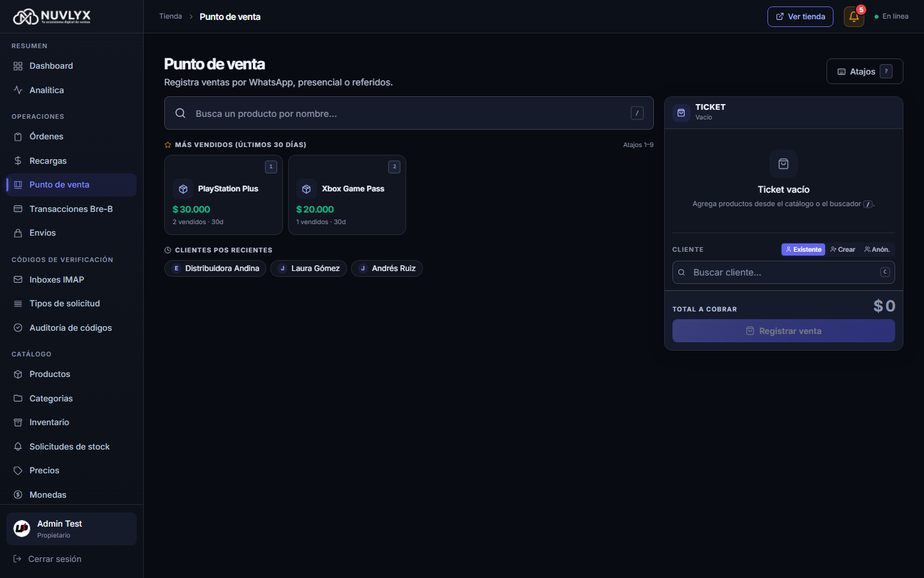Click the $20.000 price text
The width and height of the screenshot is (924, 578).
coord(315,209)
